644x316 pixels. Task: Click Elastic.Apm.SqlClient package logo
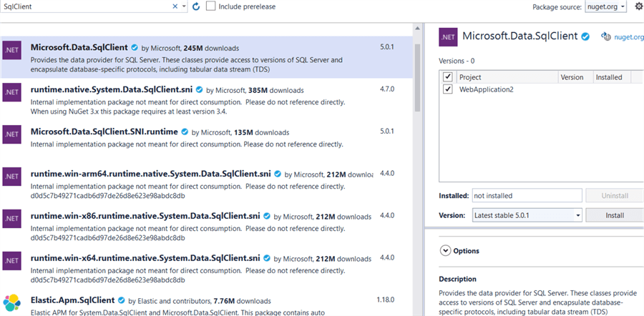[11, 302]
